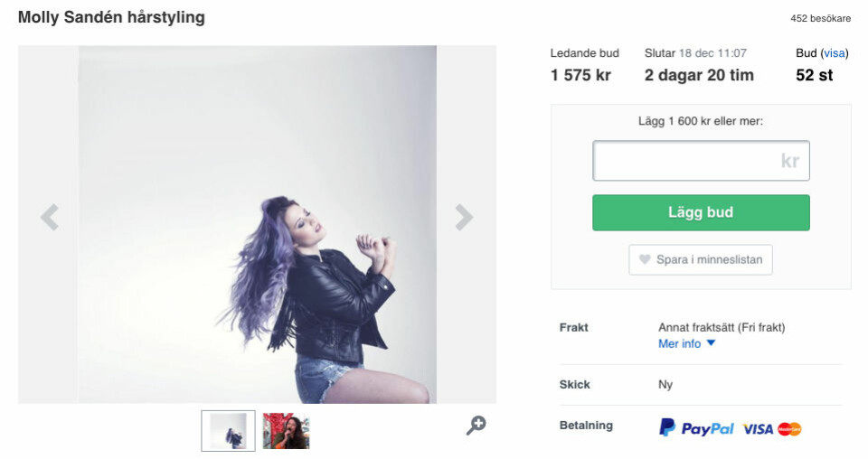This screenshot has height=459, width=868.
Task: Click the PayPal payment logo
Action: [x=696, y=428]
